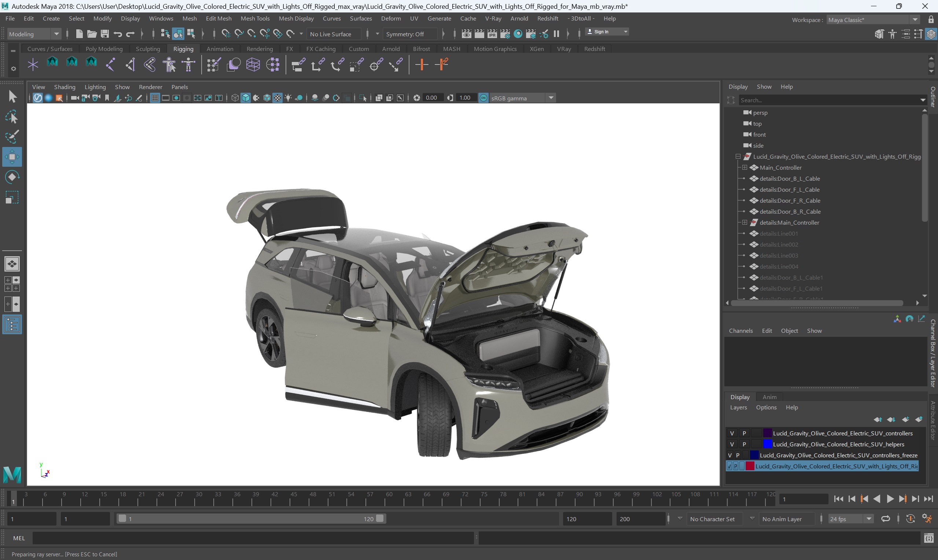
Task: Toggle wireframe display cube in viewport toolbar
Action: pyautogui.click(x=235, y=98)
